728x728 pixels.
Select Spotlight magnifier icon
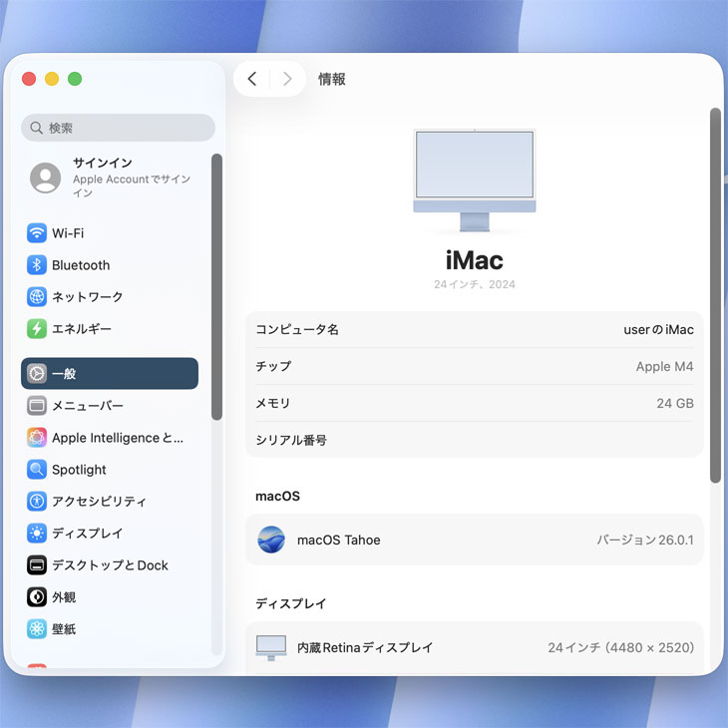tap(37, 470)
